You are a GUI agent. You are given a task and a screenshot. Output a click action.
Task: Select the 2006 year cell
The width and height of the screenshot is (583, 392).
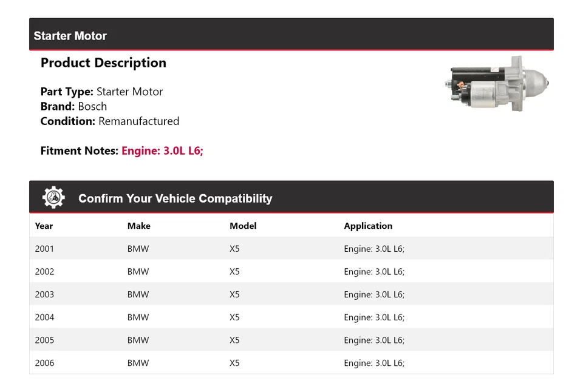pos(44,363)
